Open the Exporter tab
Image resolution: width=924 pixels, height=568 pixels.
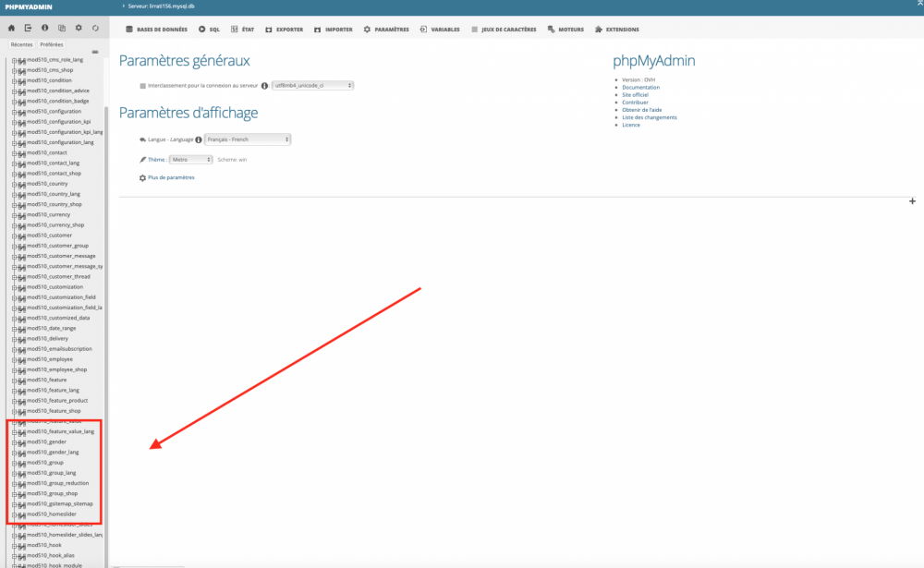(284, 30)
